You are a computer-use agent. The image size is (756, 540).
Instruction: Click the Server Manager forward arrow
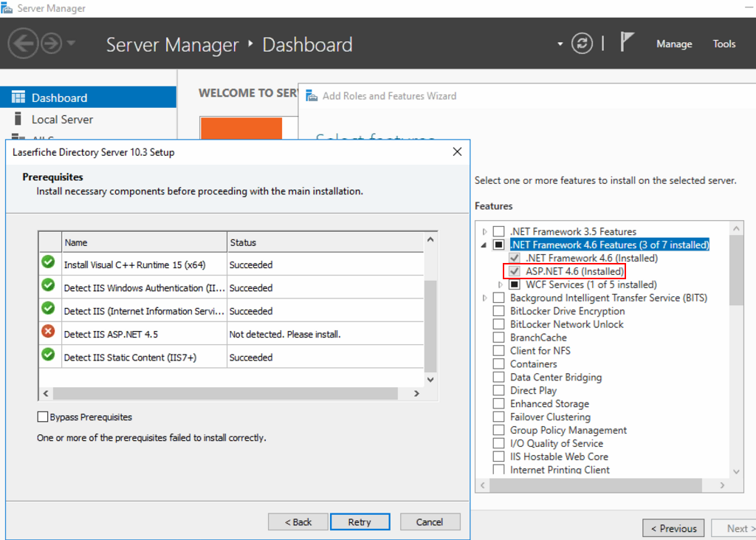(51, 44)
